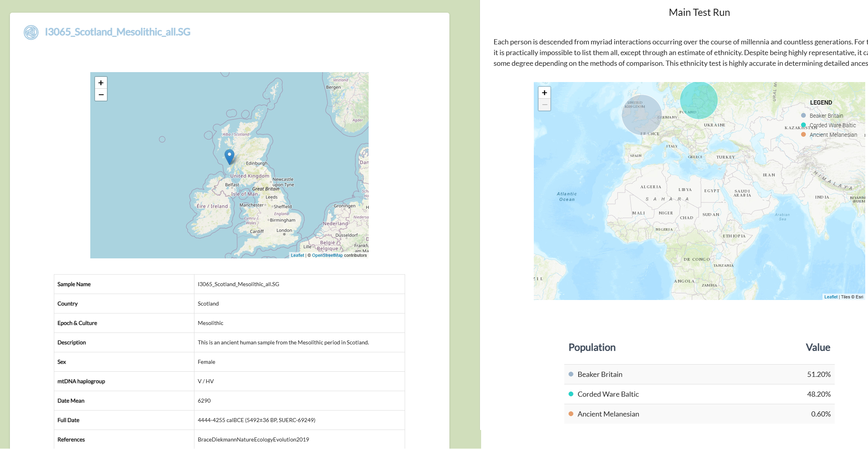Click the blue location marker pin in Scotland

(x=229, y=156)
